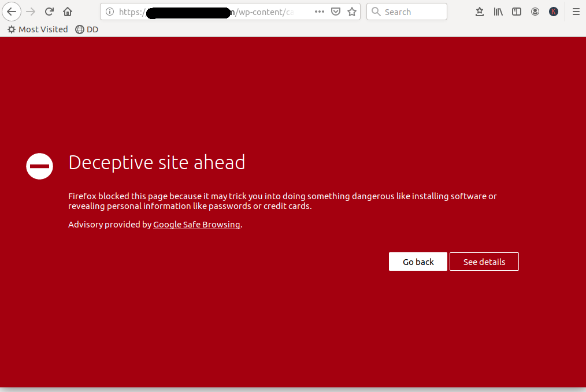The image size is (586, 392).
Task: Open the DD bookmark
Action: [x=87, y=29]
